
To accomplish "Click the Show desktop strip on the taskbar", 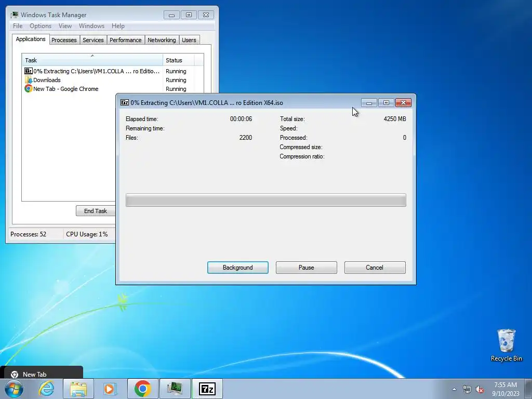I will [x=528, y=389].
